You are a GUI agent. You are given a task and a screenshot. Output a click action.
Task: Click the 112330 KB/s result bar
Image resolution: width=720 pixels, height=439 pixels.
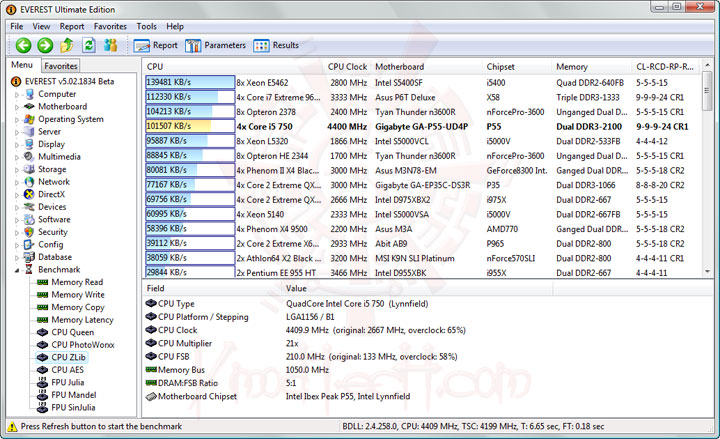pyautogui.click(x=190, y=97)
